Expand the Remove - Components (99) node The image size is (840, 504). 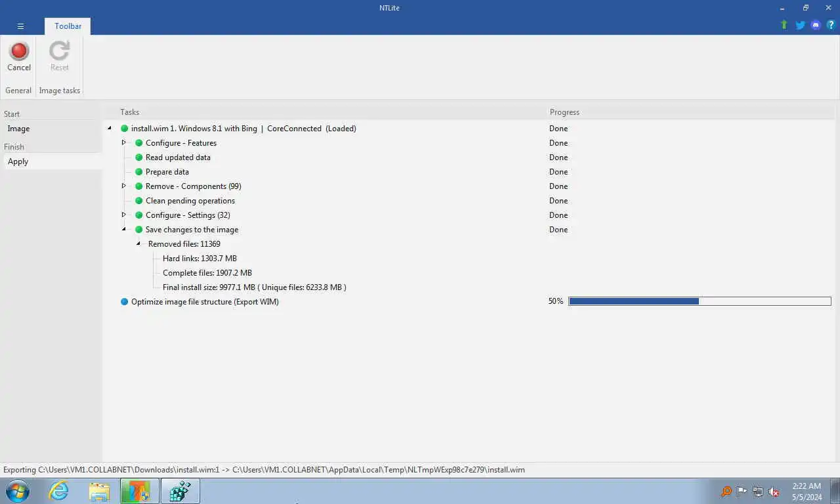123,186
